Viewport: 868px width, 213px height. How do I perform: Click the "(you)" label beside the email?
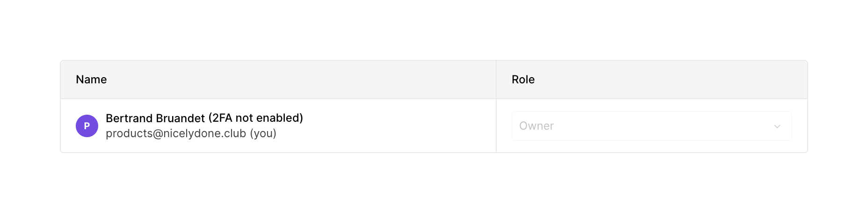pos(263,133)
